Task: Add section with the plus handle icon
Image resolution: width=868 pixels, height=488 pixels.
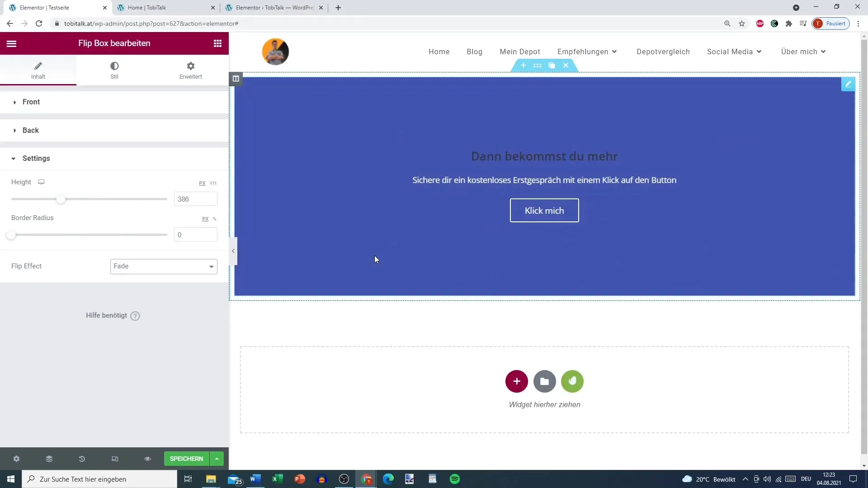Action: tap(523, 66)
